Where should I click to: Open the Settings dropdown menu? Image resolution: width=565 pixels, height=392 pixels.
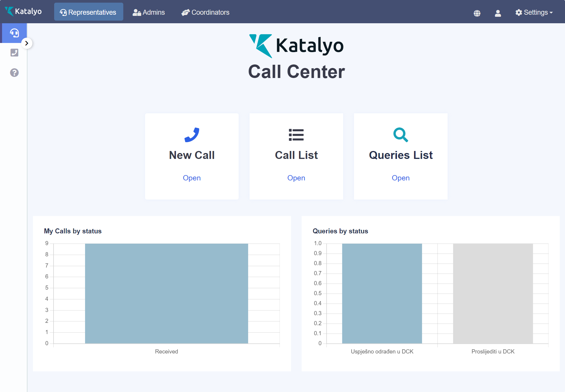point(534,12)
